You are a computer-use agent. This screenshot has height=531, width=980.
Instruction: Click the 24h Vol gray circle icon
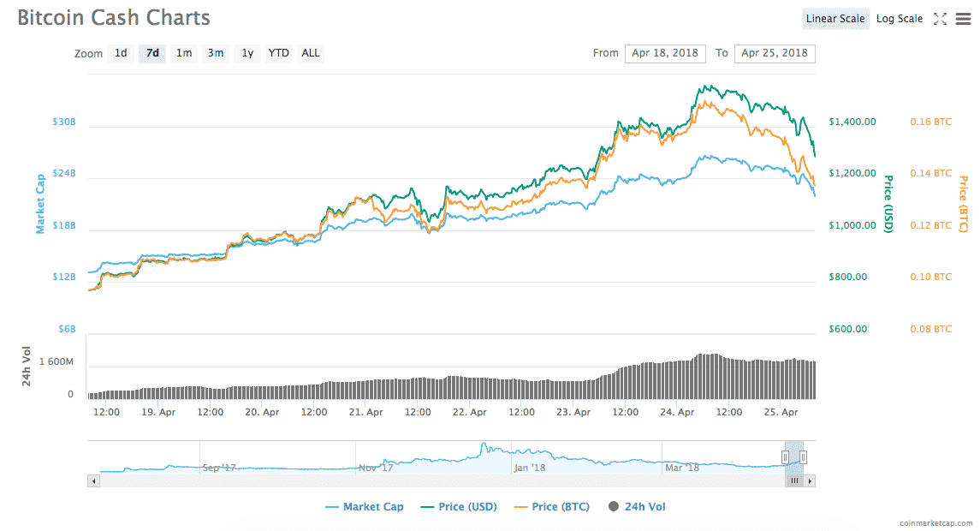point(613,507)
